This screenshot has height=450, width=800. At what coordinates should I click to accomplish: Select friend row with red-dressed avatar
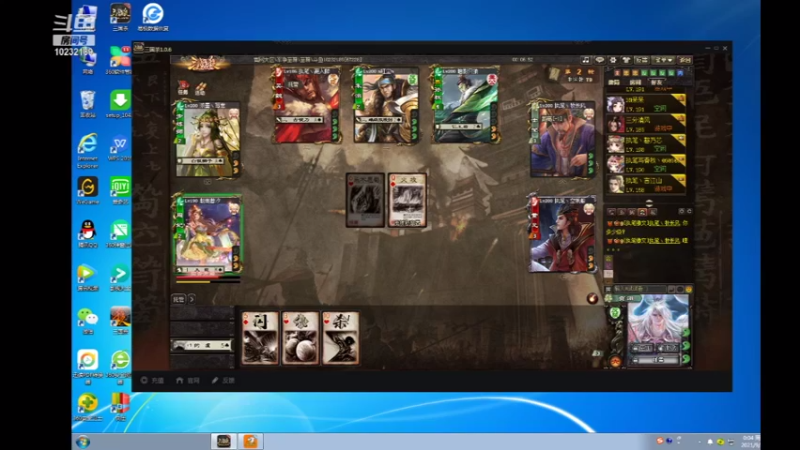pos(646,124)
